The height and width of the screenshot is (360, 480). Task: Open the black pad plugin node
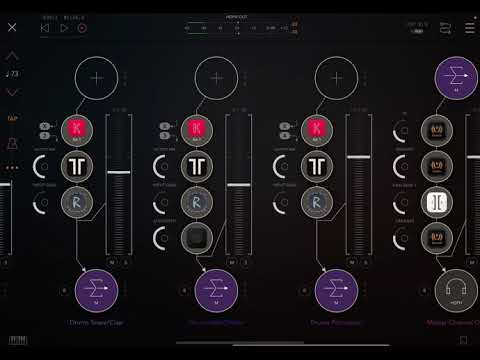[197, 238]
